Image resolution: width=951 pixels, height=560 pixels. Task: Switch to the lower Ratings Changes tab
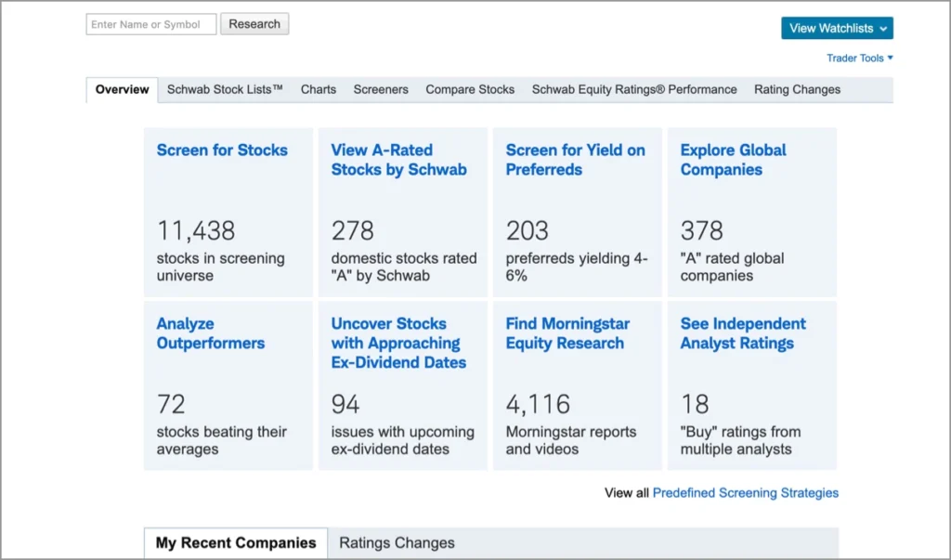coord(397,542)
